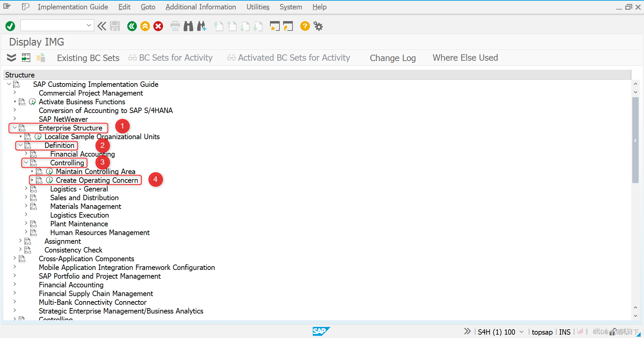Click the tree vertical scrollbar thumb

point(635,140)
